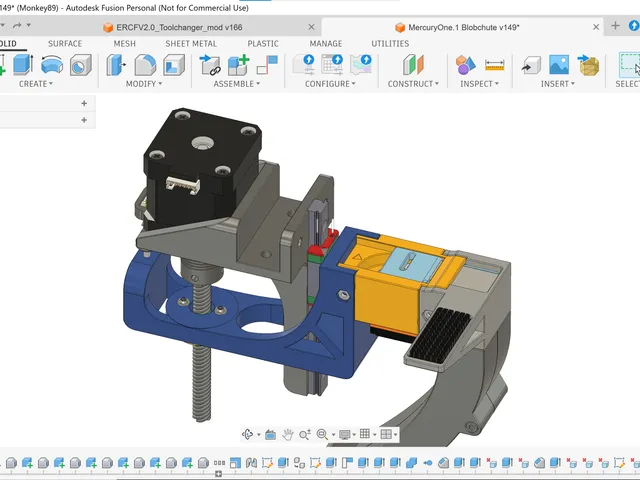Click the Insert Mesh icon
This screenshot has height=480, width=640.
pos(588,65)
